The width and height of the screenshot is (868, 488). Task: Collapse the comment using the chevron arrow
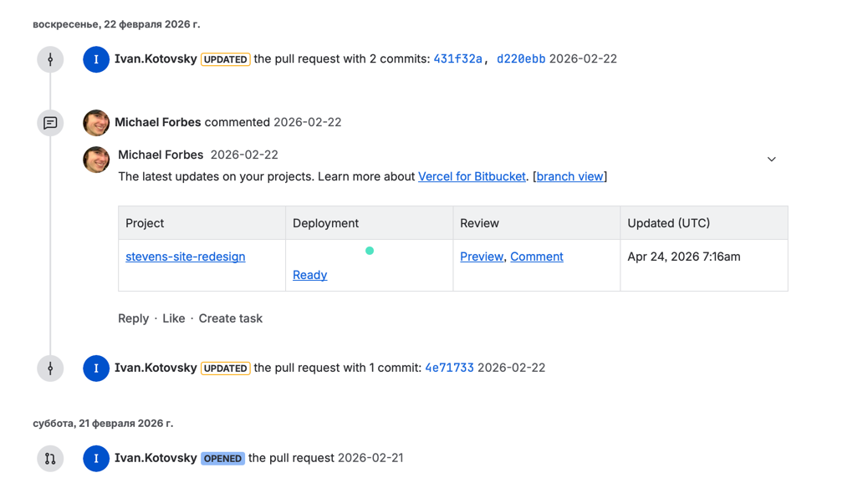pos(771,160)
